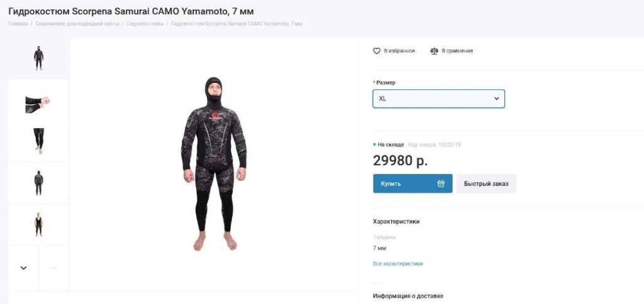
Task: Click the В сравнение text label
Action: point(457,51)
